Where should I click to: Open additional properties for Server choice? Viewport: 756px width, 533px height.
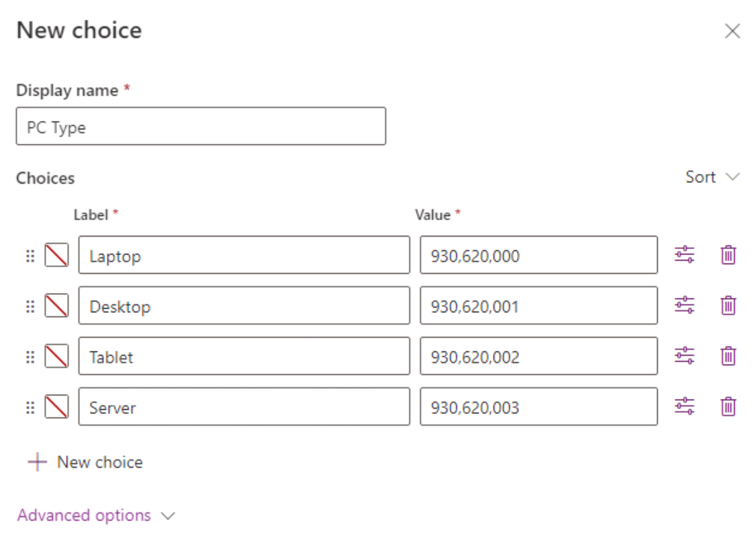[684, 406]
